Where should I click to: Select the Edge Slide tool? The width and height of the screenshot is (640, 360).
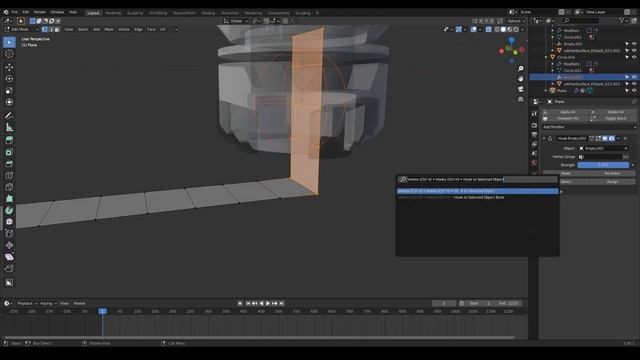(9, 234)
